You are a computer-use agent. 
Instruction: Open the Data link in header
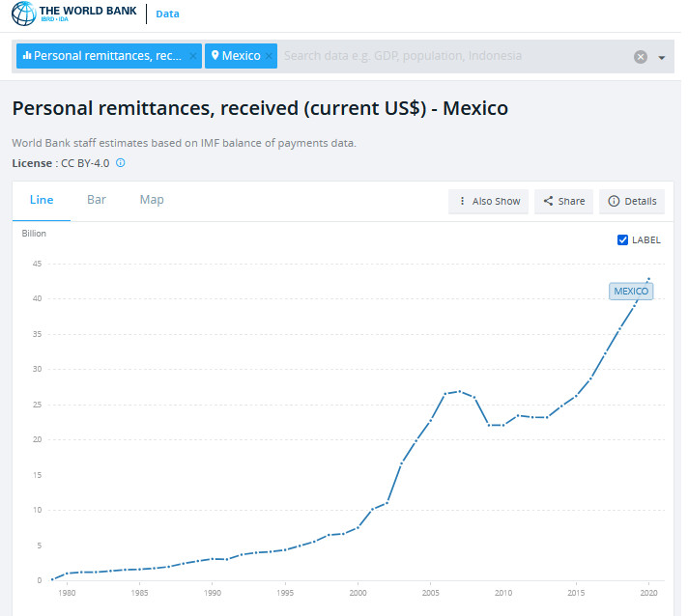167,14
